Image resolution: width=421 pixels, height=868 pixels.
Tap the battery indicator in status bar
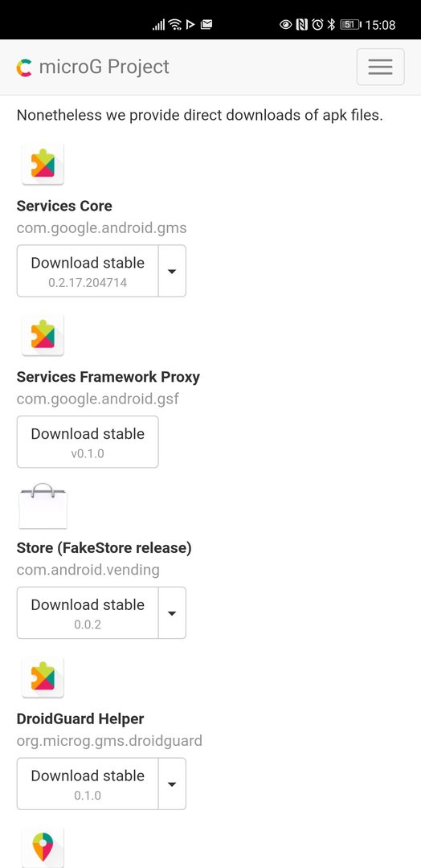pyautogui.click(x=350, y=24)
